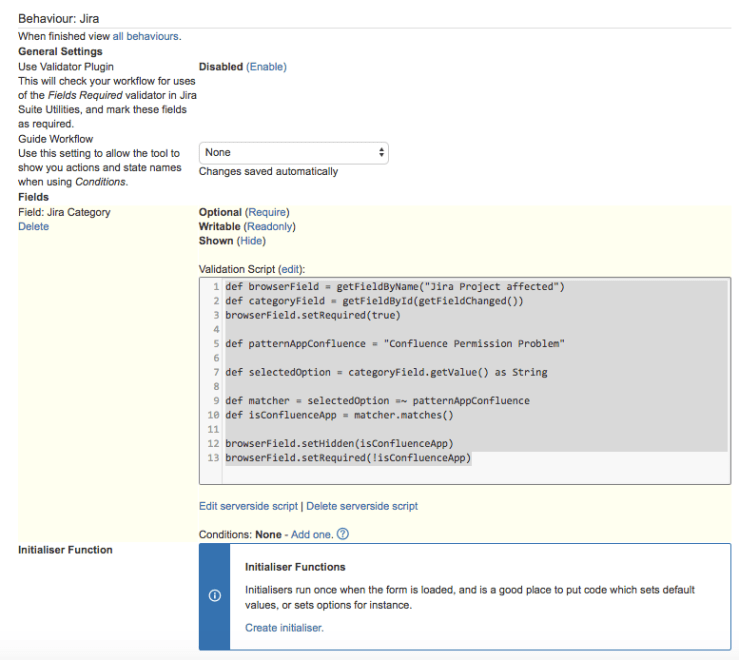Enable the Use Validator Plugin setting
Viewport: 739px width, 660px height.
[x=266, y=67]
